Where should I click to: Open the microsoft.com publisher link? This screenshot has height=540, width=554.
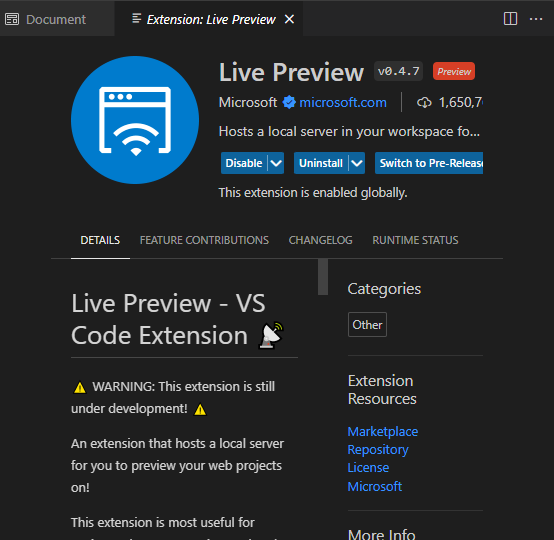tap(343, 102)
